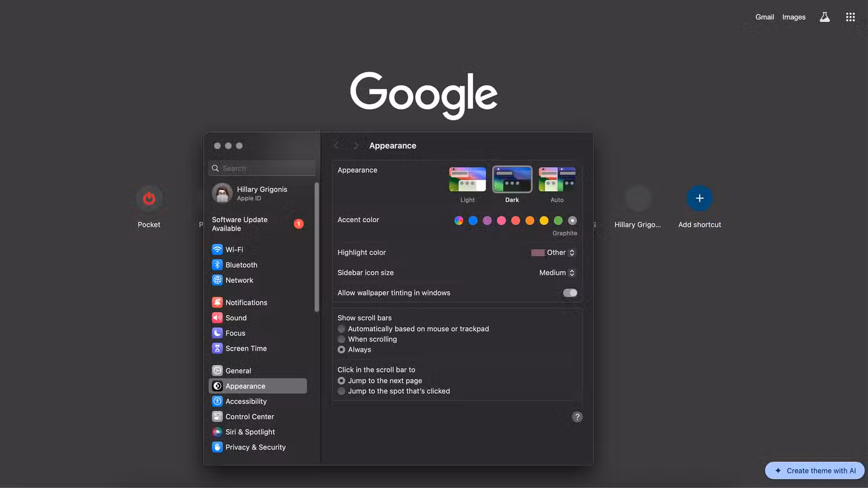Click the Gmail link
Screen dimensions: 868x488
764,17
